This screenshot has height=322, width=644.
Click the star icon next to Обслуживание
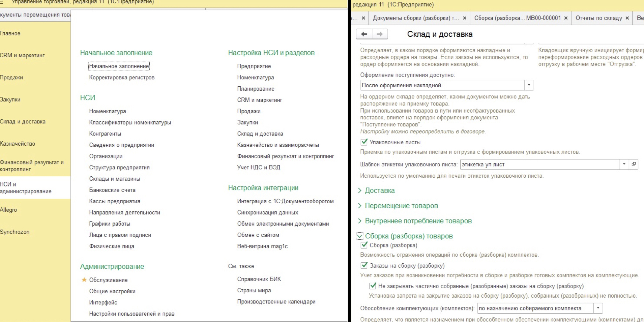coord(84,280)
